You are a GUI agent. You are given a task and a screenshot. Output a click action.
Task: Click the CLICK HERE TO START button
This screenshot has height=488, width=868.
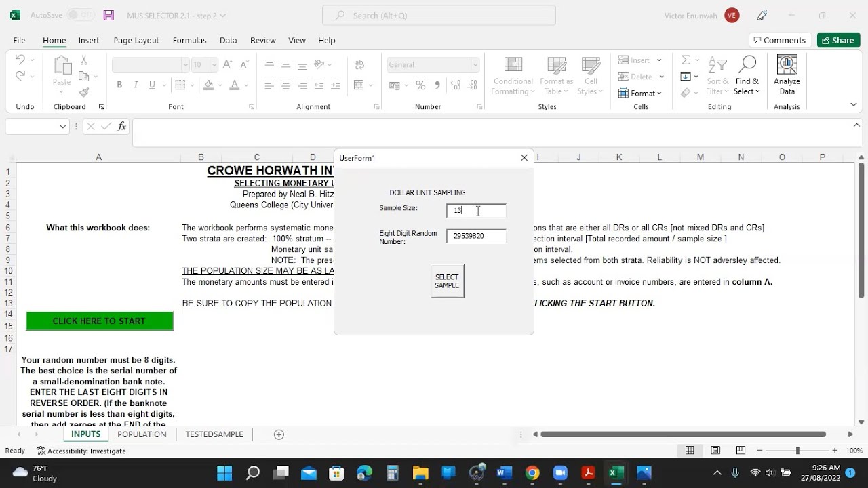pos(100,321)
